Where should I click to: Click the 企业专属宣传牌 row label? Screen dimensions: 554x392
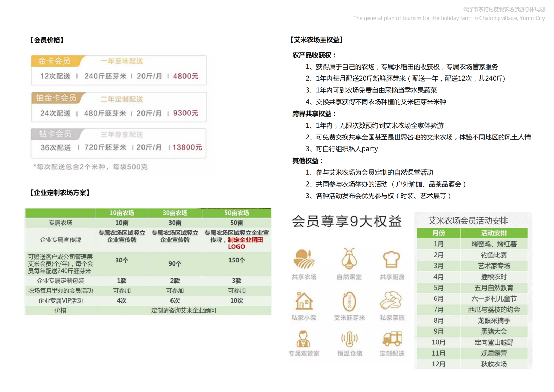60,240
